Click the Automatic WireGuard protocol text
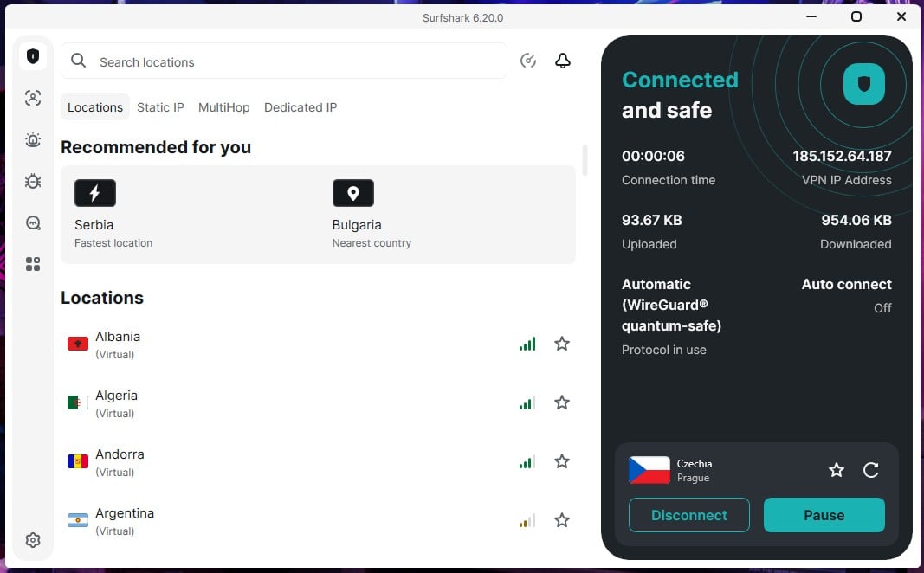Viewport: 924px width, 573px height. (x=671, y=305)
